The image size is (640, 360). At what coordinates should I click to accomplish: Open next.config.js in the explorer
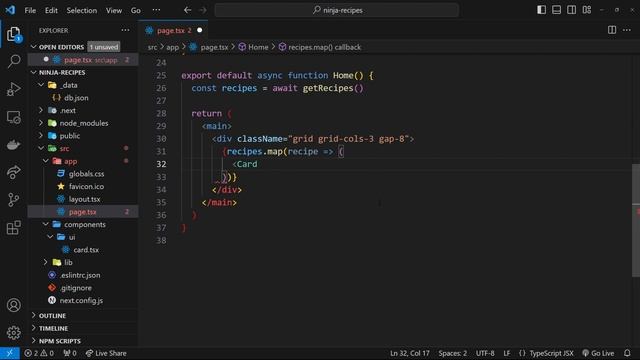(81, 300)
